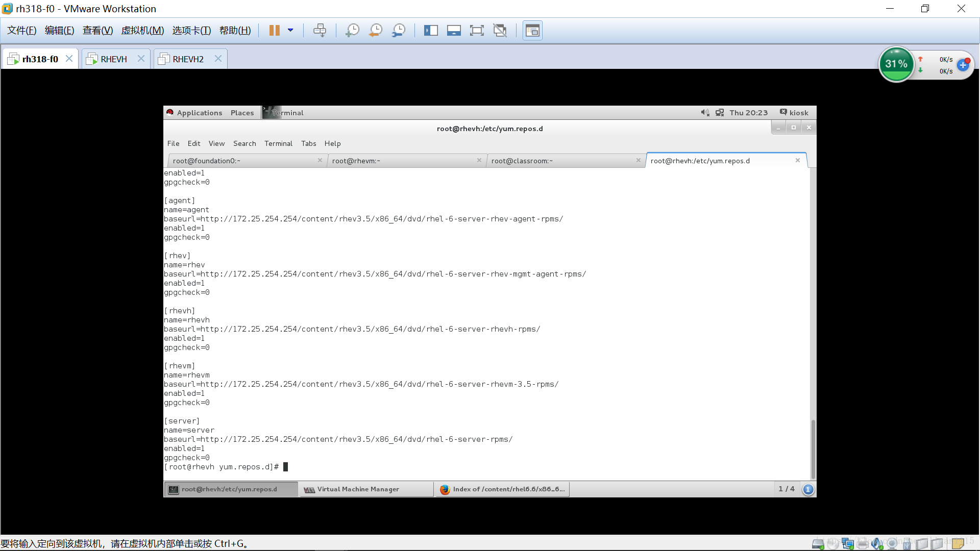Close the RHEVH2 VM tab
This screenshot has width=980, height=551.
[x=218, y=59]
